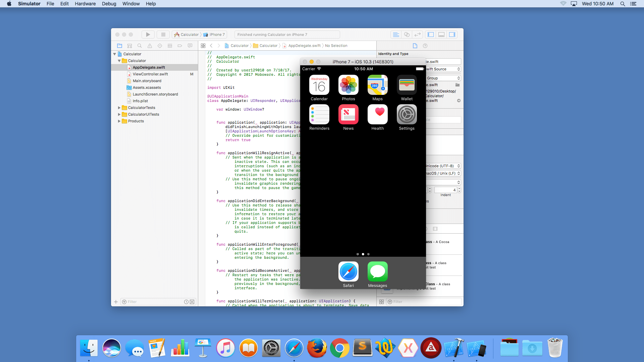644x362 pixels.
Task: Open the Debug menu in menu bar
Action: point(109,4)
